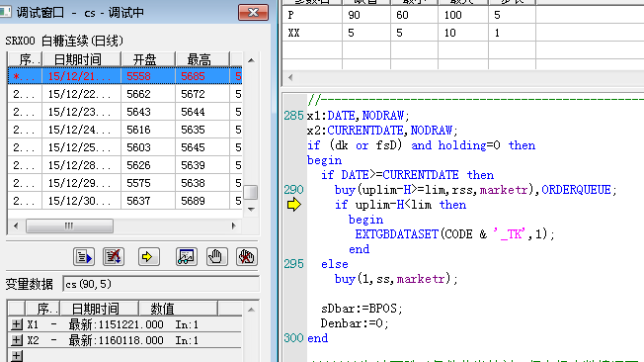
Task: Click ORDERQUEUE keyword in code line 290
Action: [576, 190]
